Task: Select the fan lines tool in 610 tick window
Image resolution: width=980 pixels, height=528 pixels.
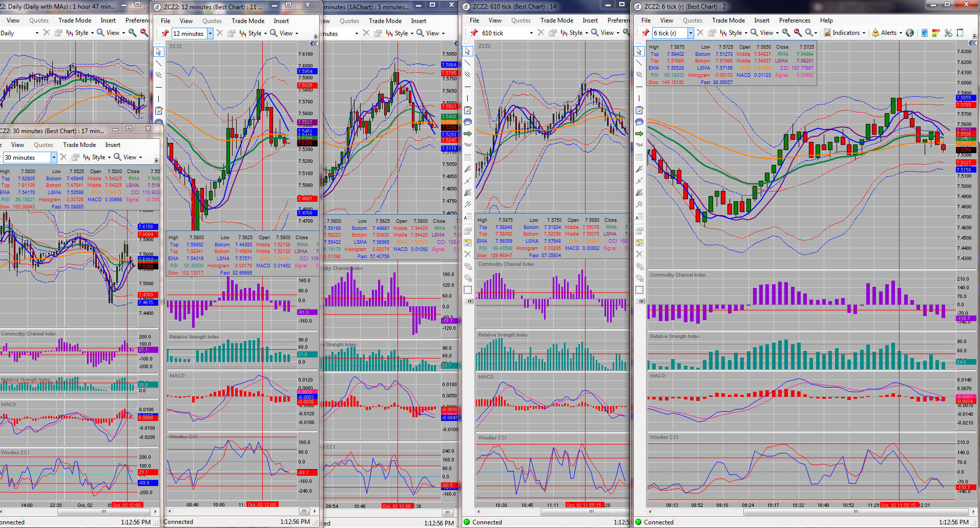Action: pos(467,193)
